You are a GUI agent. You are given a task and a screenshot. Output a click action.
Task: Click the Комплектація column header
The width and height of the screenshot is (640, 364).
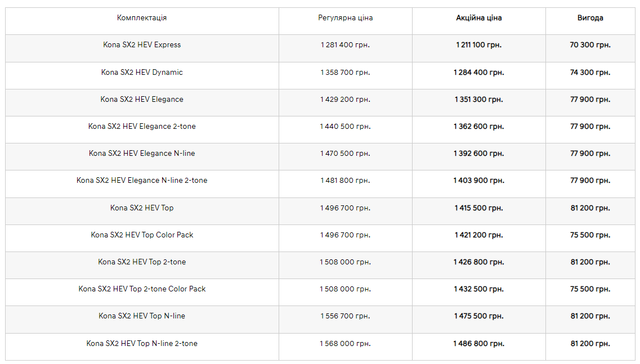coord(142,18)
